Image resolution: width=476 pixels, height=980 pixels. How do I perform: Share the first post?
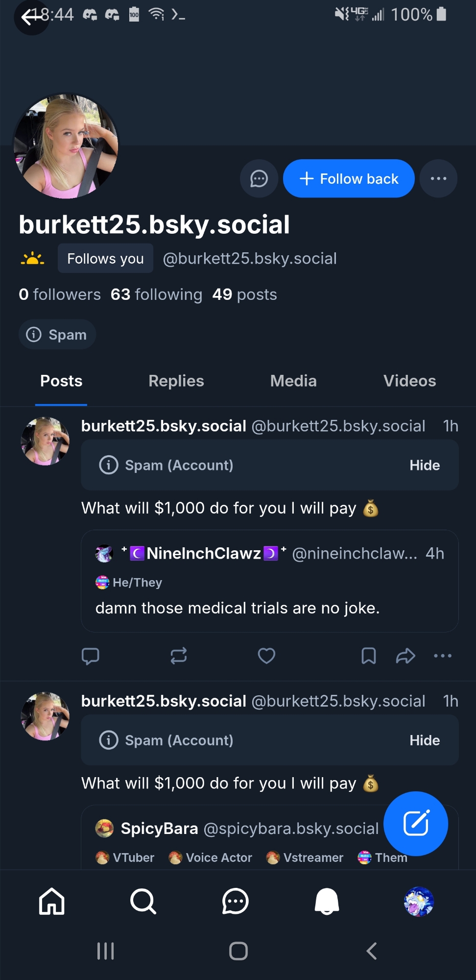pos(405,656)
